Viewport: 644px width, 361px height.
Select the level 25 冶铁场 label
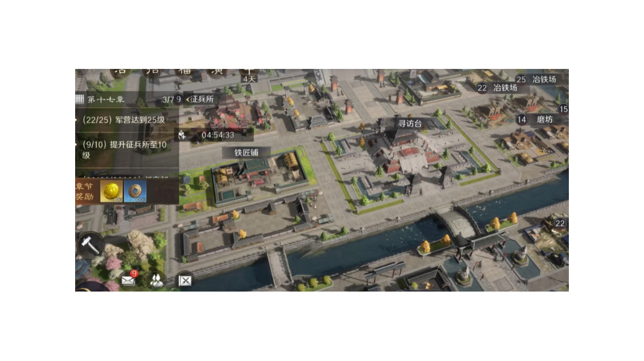pyautogui.click(x=543, y=79)
